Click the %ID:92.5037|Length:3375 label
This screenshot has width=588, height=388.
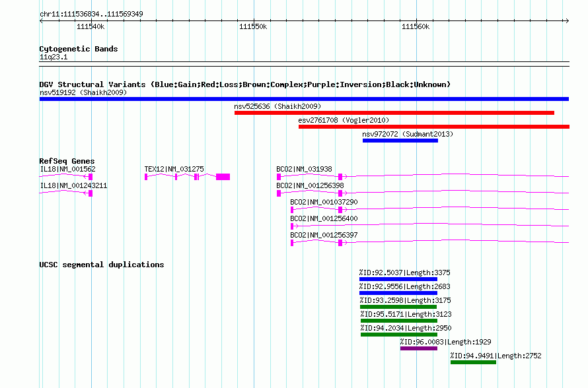click(404, 273)
